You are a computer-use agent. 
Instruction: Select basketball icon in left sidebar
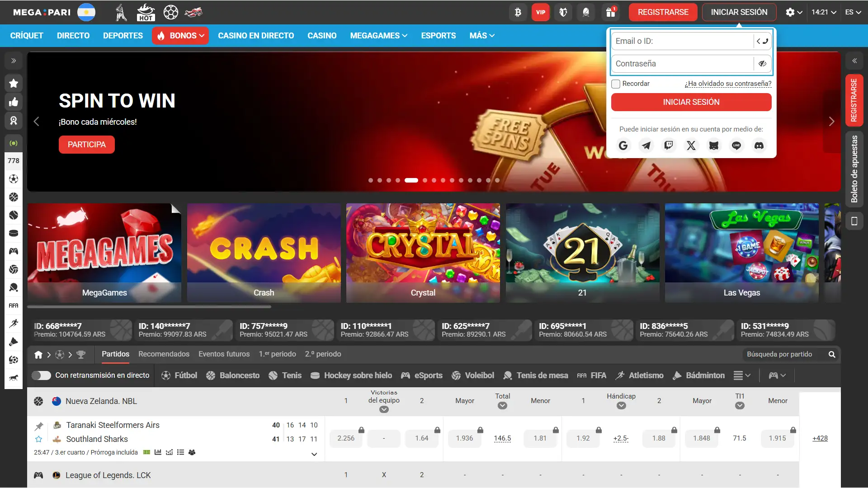(14, 197)
